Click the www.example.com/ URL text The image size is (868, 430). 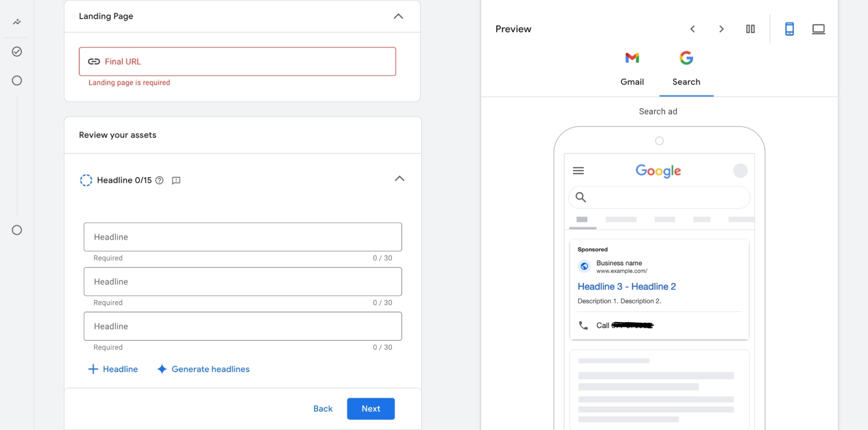(x=622, y=271)
